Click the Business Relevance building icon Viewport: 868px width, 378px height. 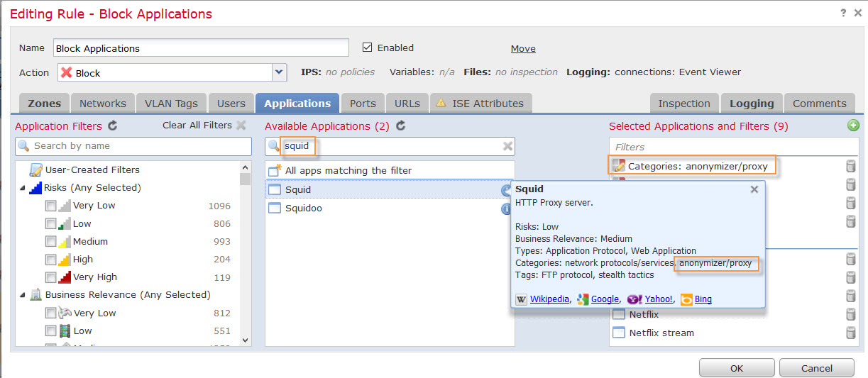tap(35, 294)
